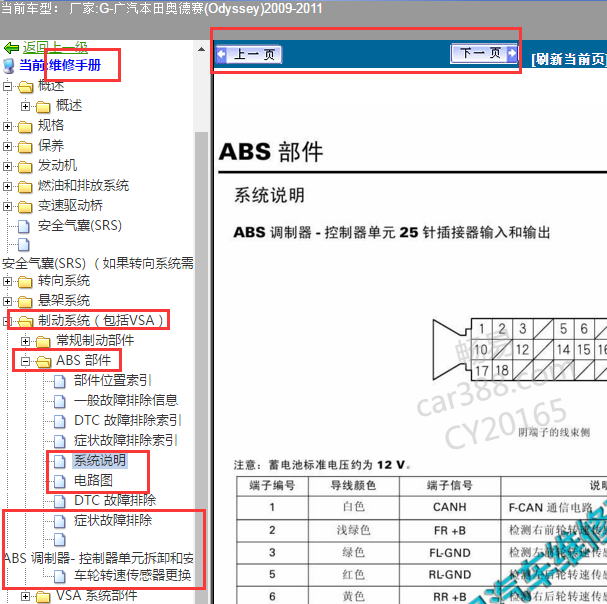Expand the nested 概述 subfolder
This screenshot has height=604, width=607.
coord(26,106)
